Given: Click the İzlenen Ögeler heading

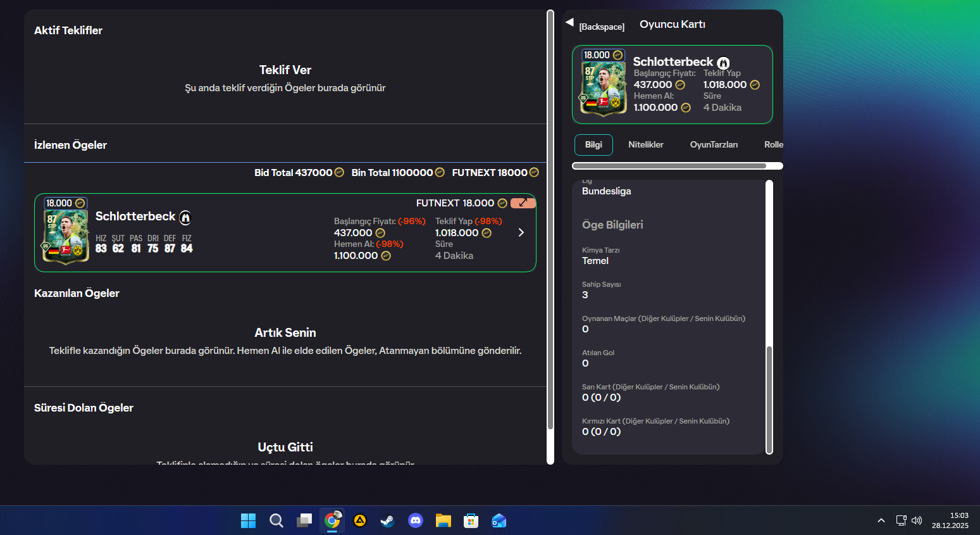Looking at the screenshot, I should [70, 145].
